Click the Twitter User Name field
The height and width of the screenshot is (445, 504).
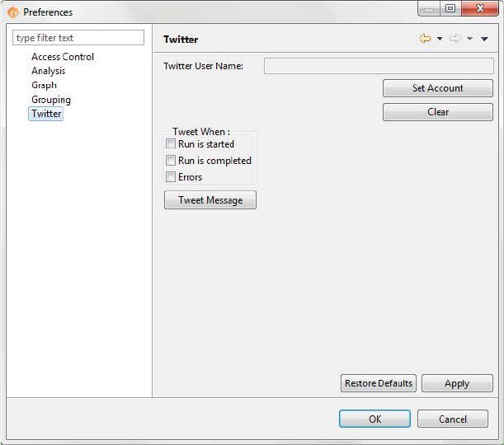379,66
